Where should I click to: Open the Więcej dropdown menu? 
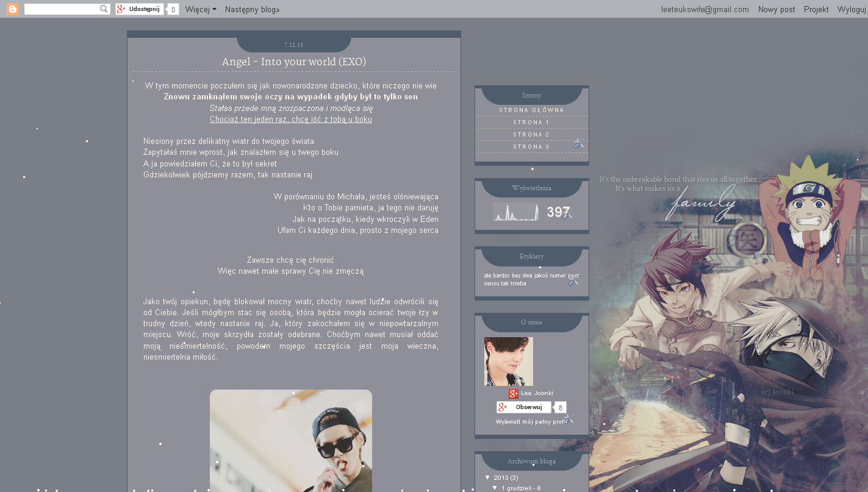tap(201, 9)
